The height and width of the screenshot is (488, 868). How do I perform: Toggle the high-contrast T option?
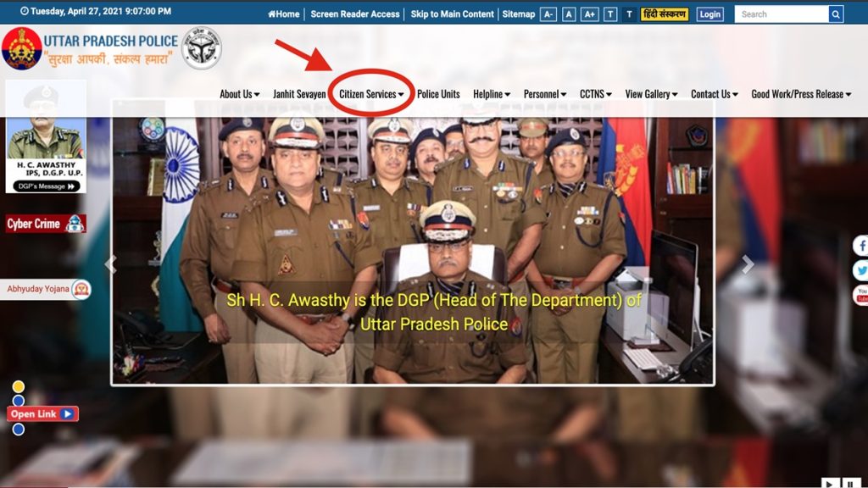pos(609,14)
